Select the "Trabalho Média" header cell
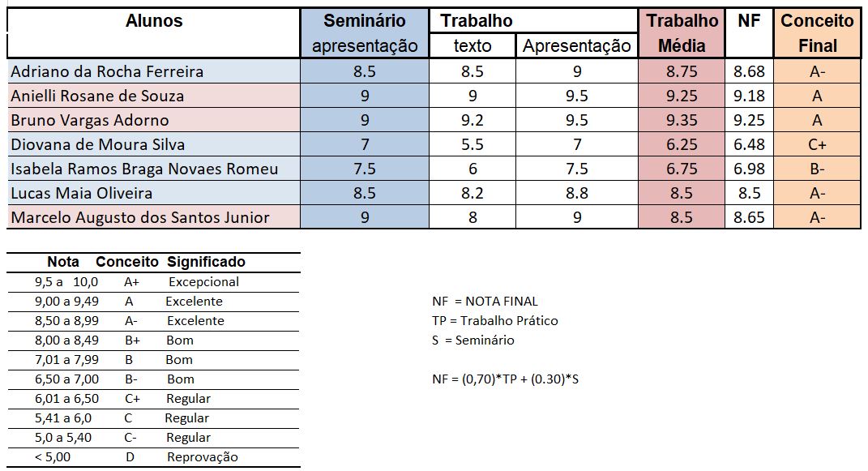 (x=682, y=32)
